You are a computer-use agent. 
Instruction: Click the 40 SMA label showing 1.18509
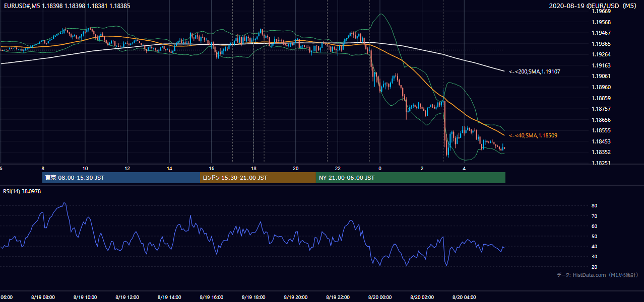pyautogui.click(x=533, y=135)
